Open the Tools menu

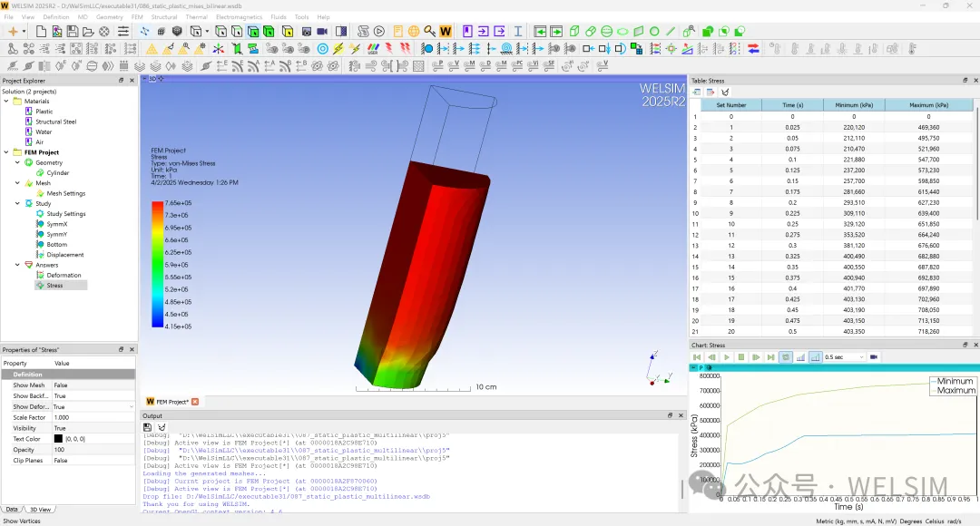(301, 17)
